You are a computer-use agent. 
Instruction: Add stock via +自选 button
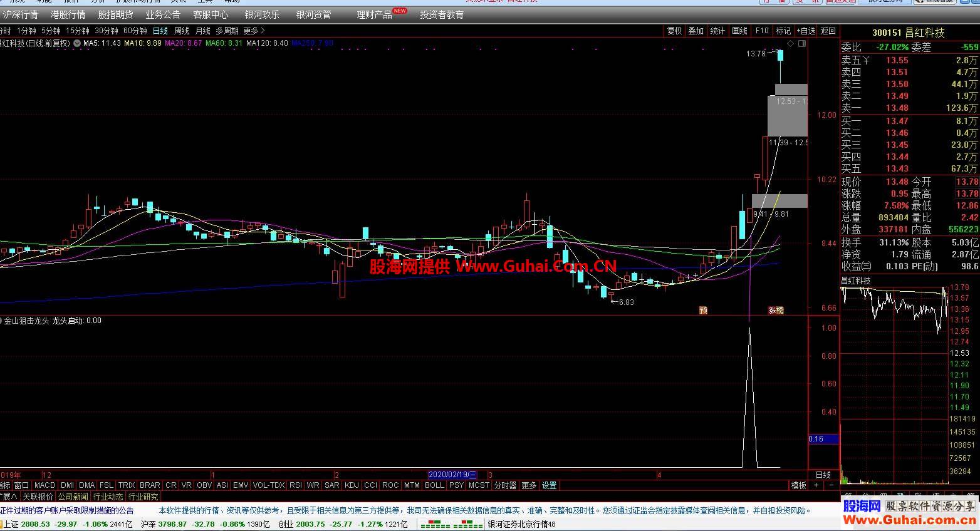(806, 31)
